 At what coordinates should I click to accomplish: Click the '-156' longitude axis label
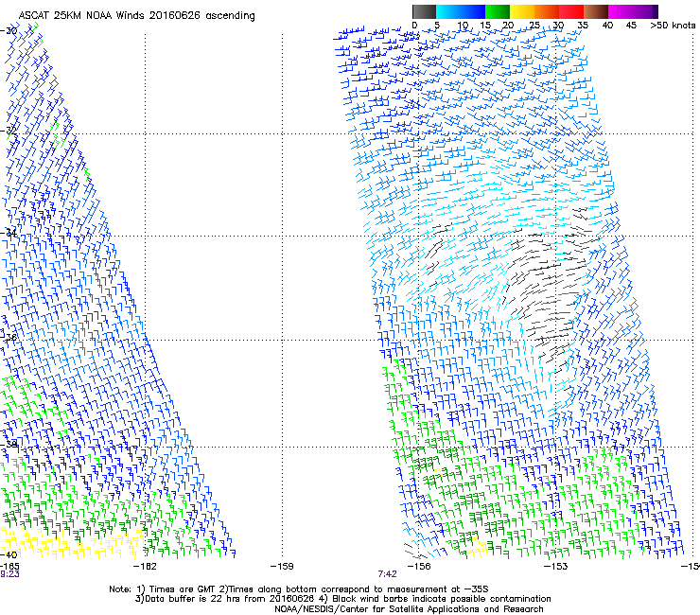point(419,567)
